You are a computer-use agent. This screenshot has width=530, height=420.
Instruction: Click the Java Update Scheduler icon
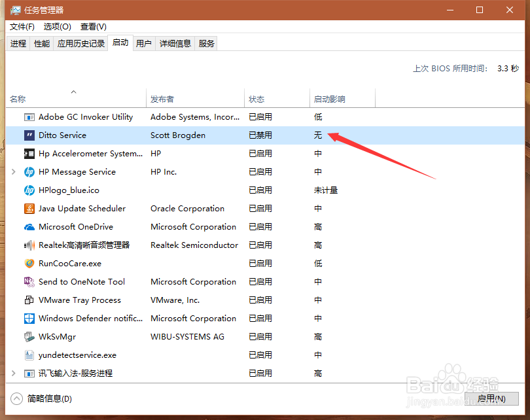(x=29, y=209)
